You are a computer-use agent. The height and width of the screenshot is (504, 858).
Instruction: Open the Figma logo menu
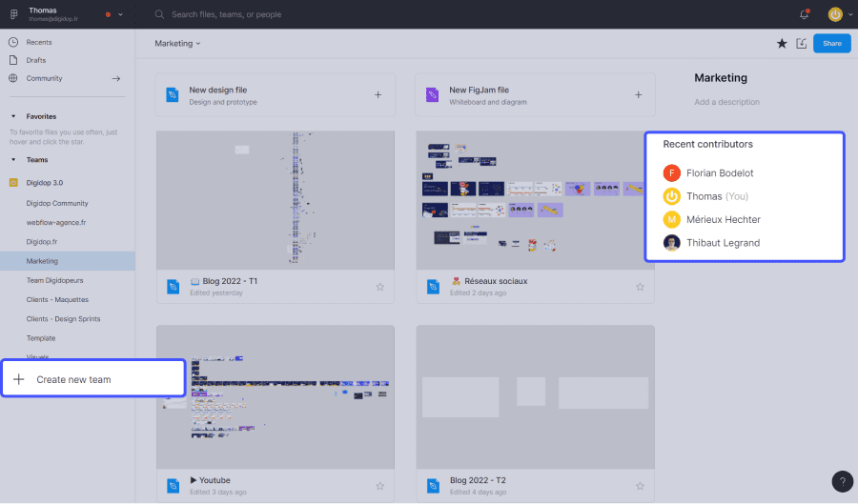[x=14, y=14]
